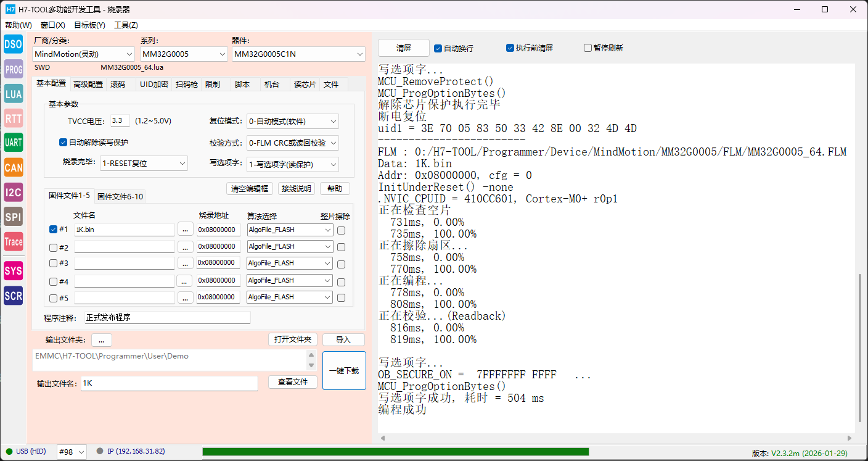Switch to the RTT viewer

pos(13,118)
